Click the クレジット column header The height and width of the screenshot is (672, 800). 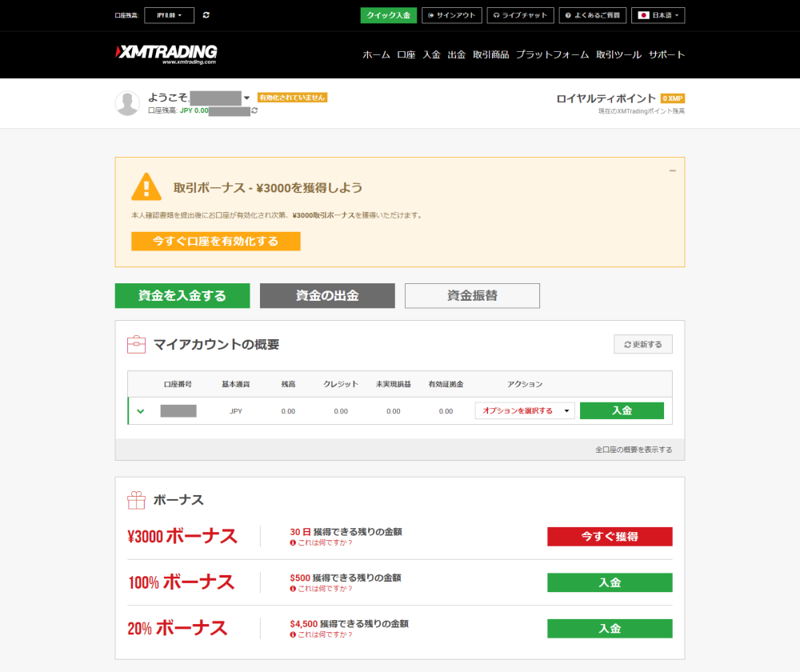341,384
